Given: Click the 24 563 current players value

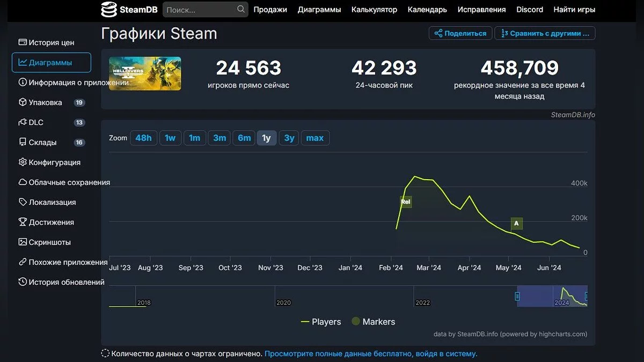Looking at the screenshot, I should [x=248, y=68].
